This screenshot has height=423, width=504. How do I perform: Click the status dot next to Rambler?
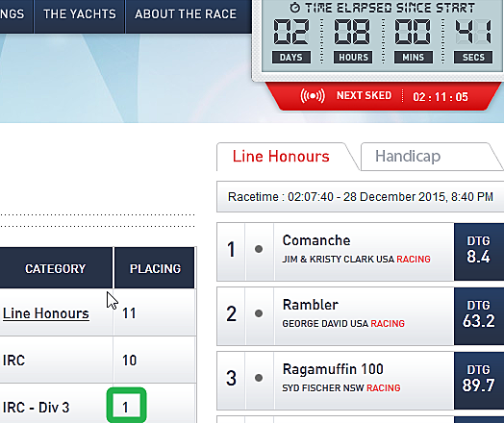coord(259,313)
